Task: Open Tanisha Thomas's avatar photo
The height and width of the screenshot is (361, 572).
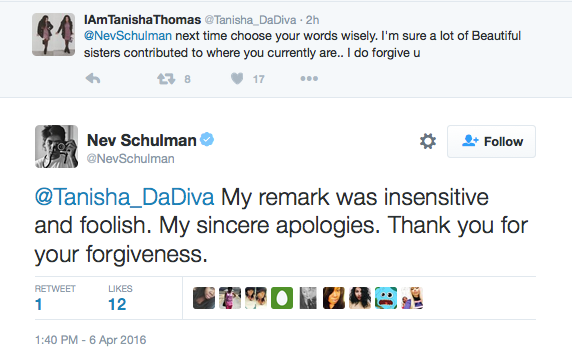Action: tap(54, 35)
